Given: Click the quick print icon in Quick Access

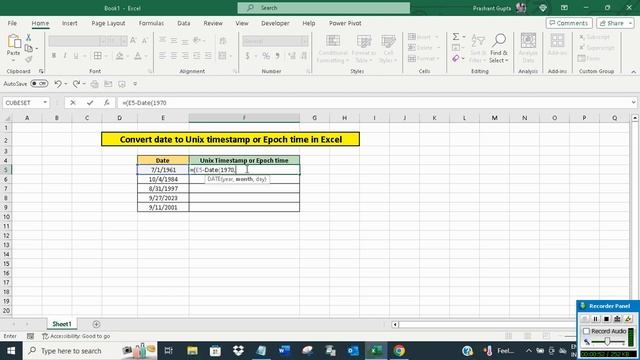Looking at the screenshot, I should [94, 84].
